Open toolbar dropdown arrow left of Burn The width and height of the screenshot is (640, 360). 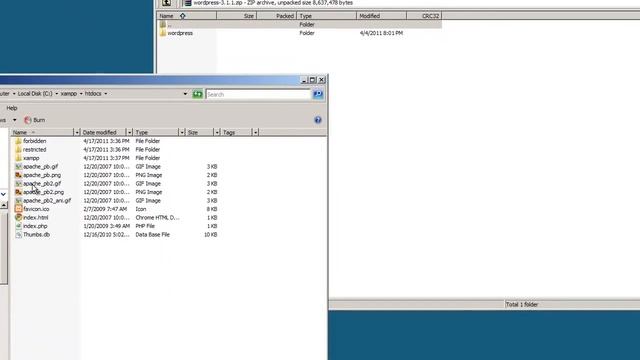[x=14, y=120]
